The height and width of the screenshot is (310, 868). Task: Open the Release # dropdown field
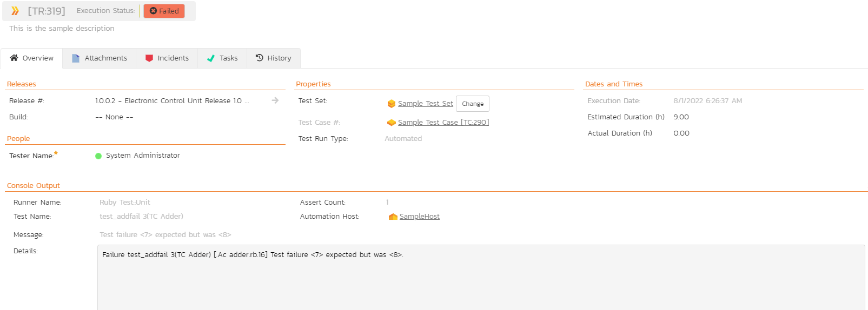172,101
